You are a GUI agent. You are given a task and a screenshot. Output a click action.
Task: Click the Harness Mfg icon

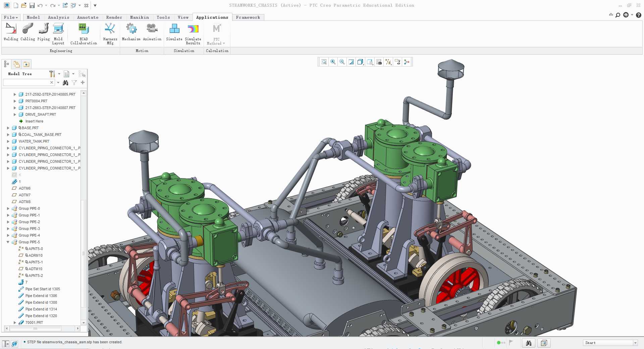[110, 34]
